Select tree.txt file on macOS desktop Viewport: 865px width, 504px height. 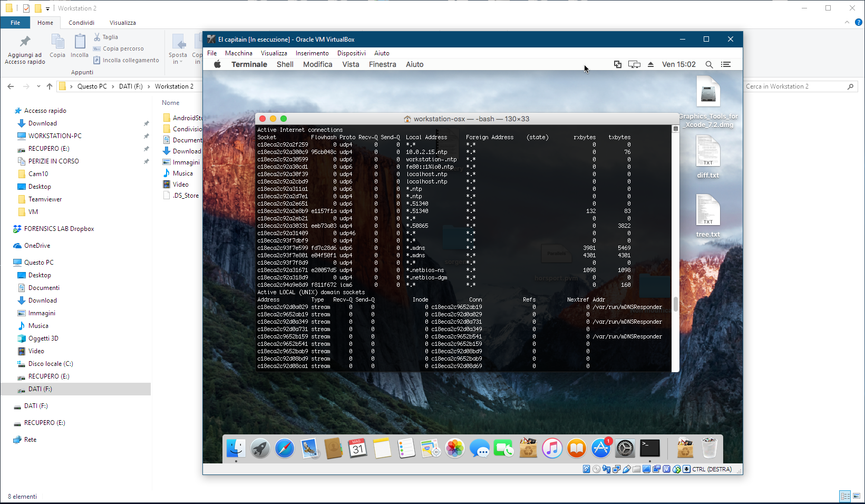click(x=708, y=216)
